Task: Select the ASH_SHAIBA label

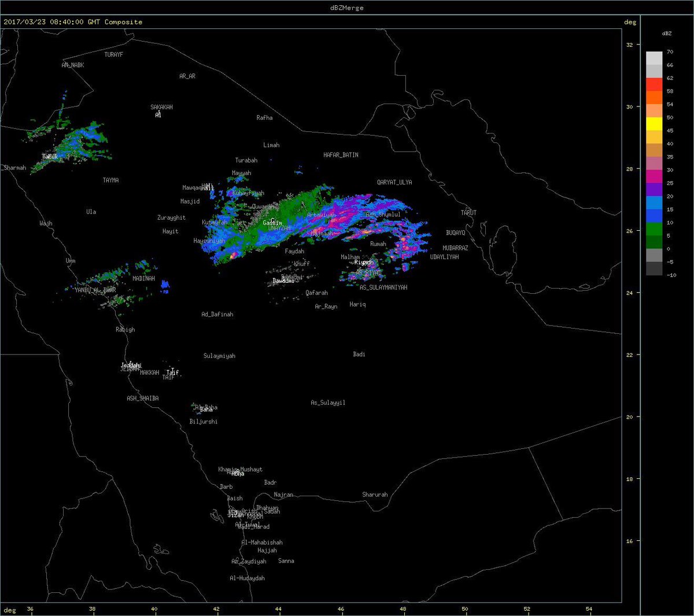Action: click(143, 399)
